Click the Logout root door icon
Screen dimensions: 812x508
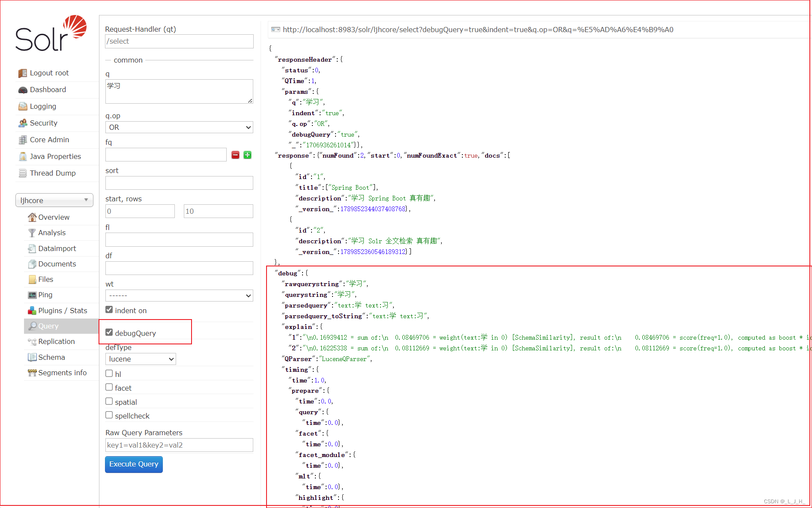(23, 73)
